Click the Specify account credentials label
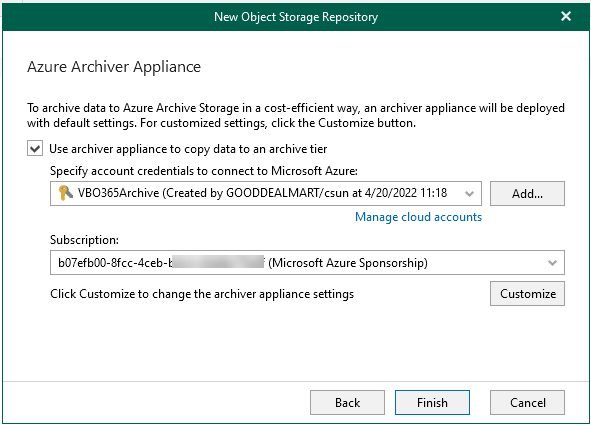Image resolution: width=591 pixels, height=425 pixels. point(204,171)
